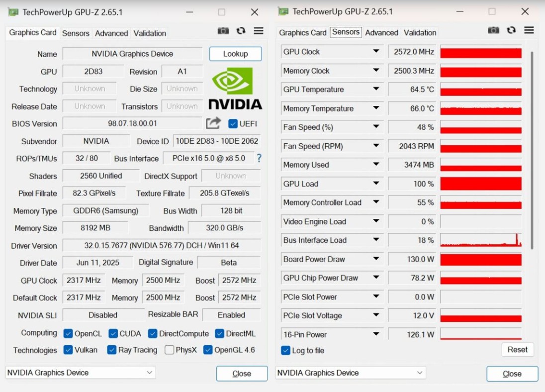The width and height of the screenshot is (545, 392).
Task: Open Validation tab in right window
Action: pos(420,33)
